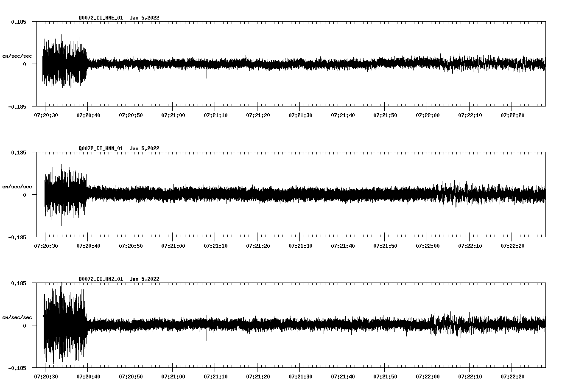Click 07:22:20 tick on HNE time axis
The image size is (576, 392).
(512, 115)
